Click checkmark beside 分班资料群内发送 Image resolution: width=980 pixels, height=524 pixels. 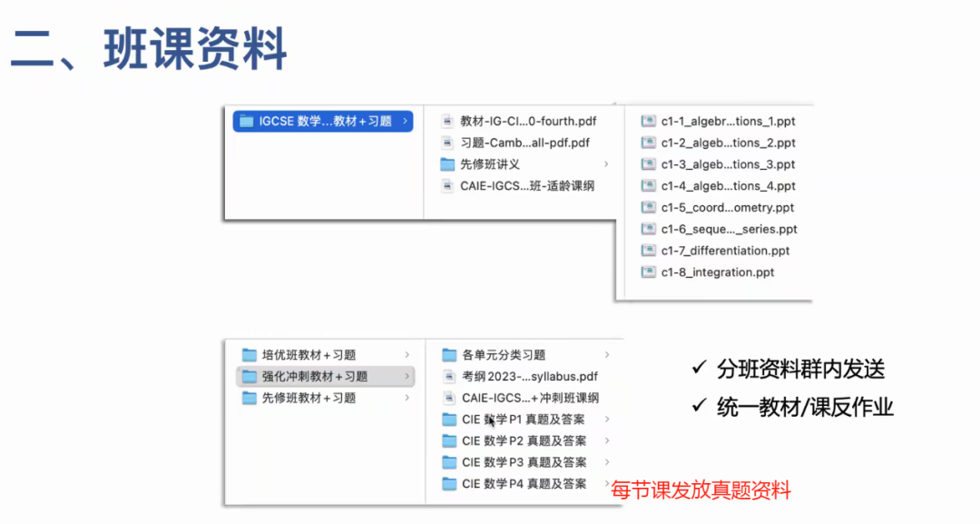click(699, 369)
